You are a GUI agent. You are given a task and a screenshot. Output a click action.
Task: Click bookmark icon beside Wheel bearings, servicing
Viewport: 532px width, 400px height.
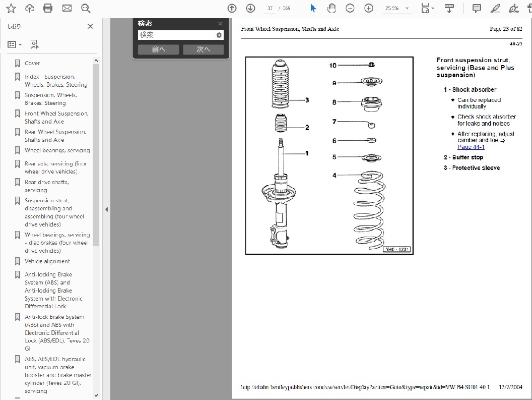tap(18, 150)
